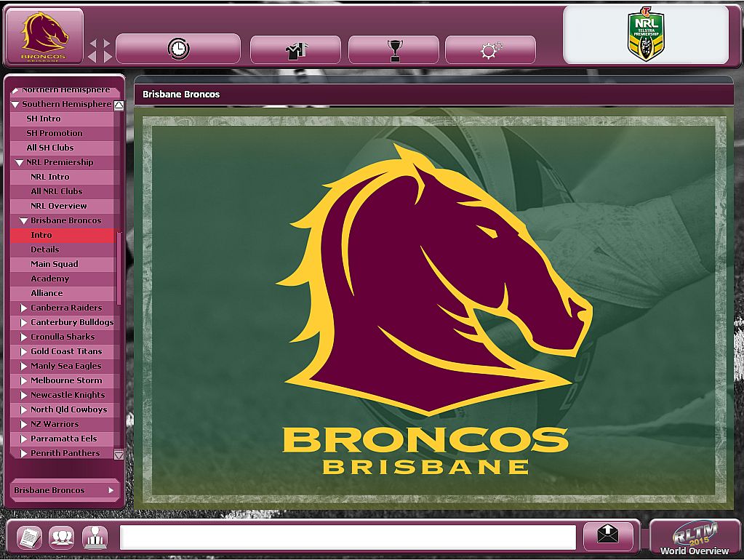The height and width of the screenshot is (560, 744).
Task: Open the clock/time continue button
Action: [178, 49]
